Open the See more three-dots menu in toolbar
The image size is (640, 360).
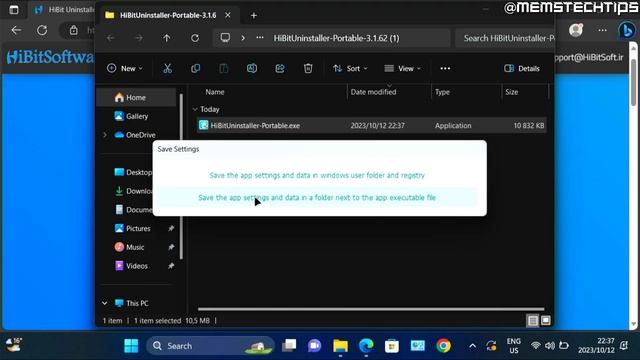(445, 69)
